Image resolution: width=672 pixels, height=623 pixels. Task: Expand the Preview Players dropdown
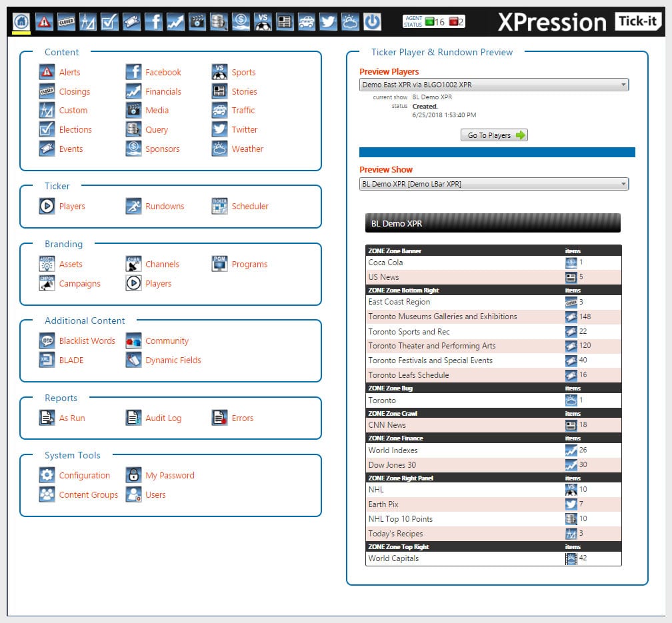(x=494, y=85)
